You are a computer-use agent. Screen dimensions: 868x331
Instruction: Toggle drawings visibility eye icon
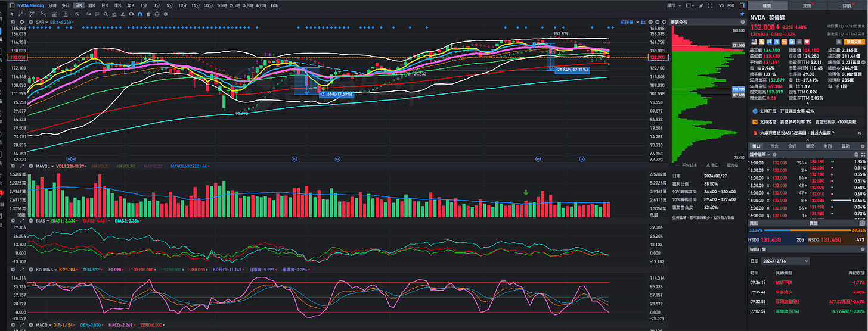[131, 14]
